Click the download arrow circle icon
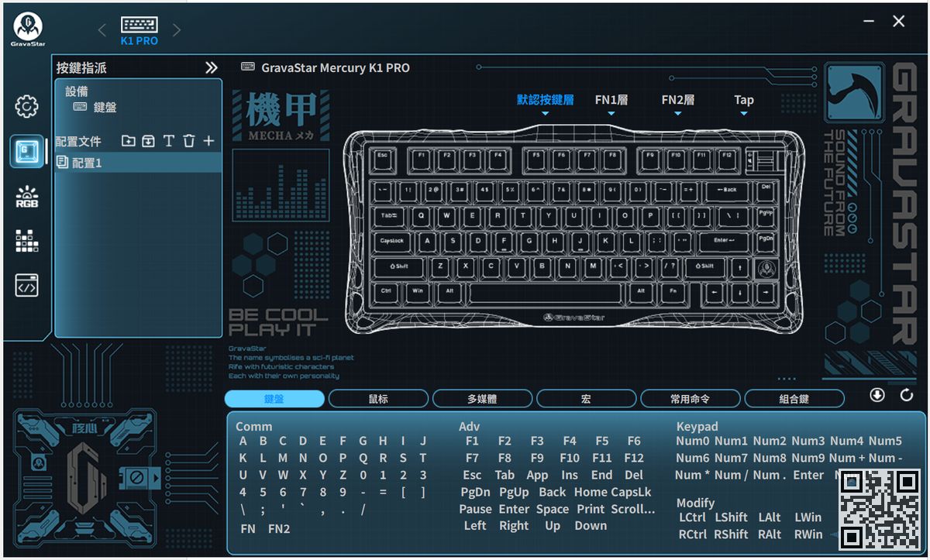 (x=877, y=395)
